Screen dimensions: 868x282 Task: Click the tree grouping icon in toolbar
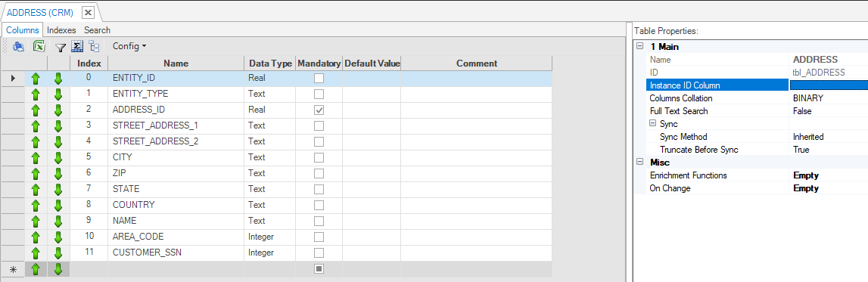point(94,46)
